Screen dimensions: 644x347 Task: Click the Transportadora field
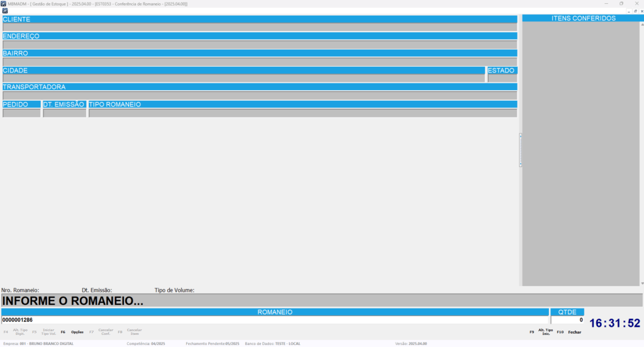coord(260,95)
